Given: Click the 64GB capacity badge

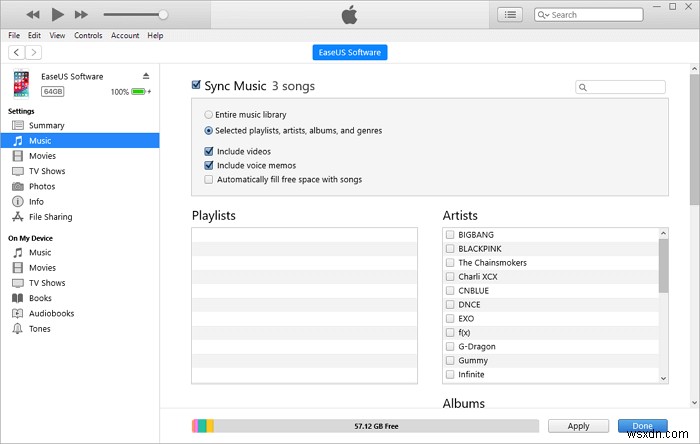Looking at the screenshot, I should [53, 91].
